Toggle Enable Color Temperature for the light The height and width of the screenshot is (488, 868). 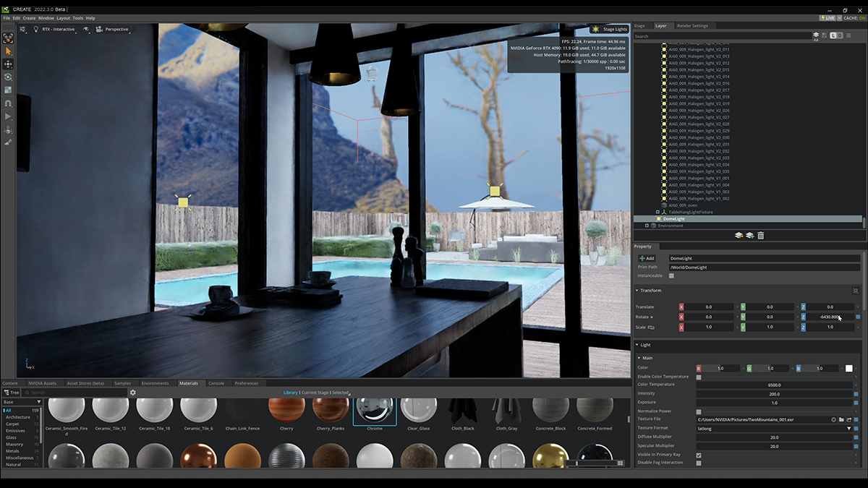[x=699, y=377]
